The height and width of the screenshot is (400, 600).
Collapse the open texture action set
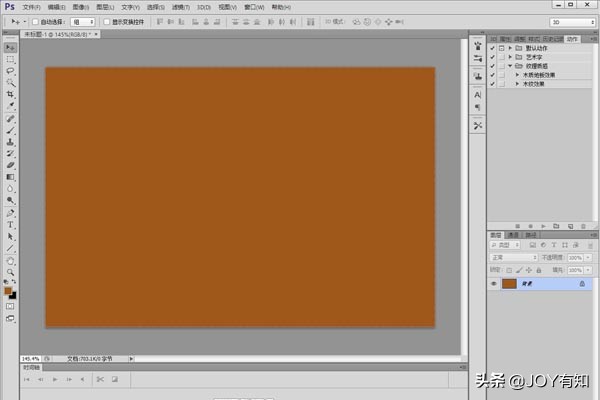pyautogui.click(x=510, y=66)
